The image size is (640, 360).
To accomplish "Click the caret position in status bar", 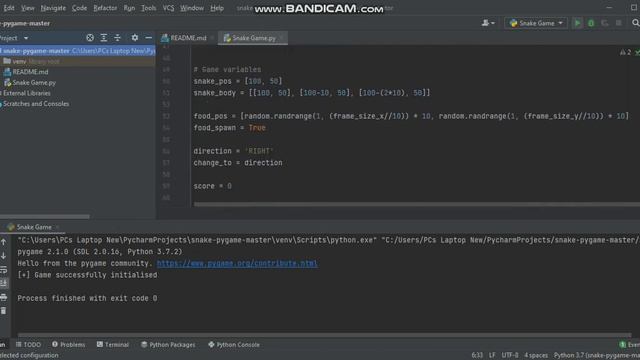I will (x=477, y=355).
